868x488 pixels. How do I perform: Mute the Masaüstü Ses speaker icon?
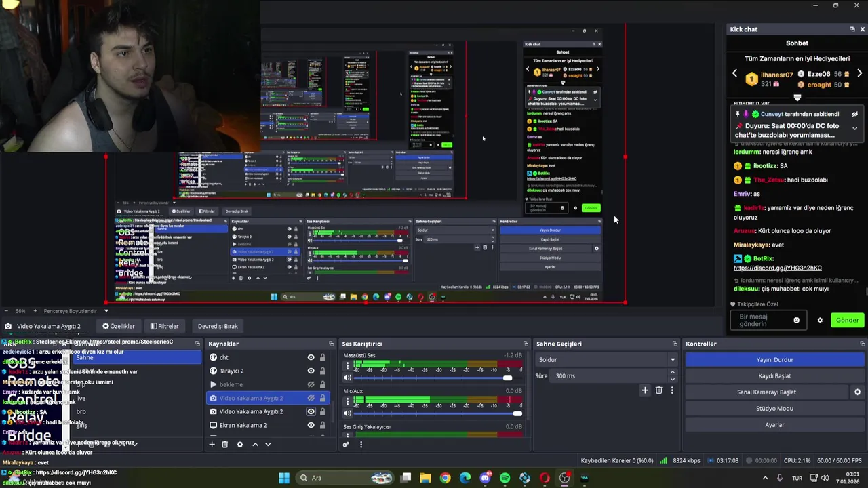pyautogui.click(x=348, y=378)
